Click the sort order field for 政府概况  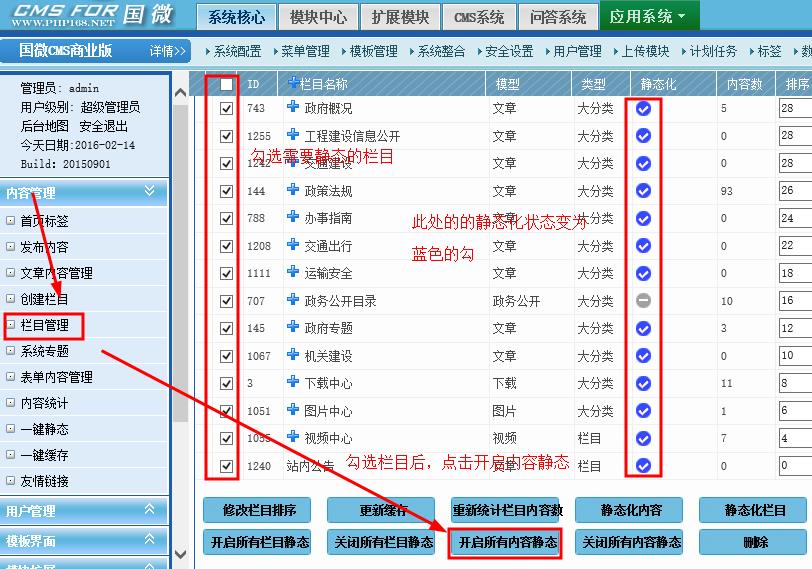pos(794,108)
